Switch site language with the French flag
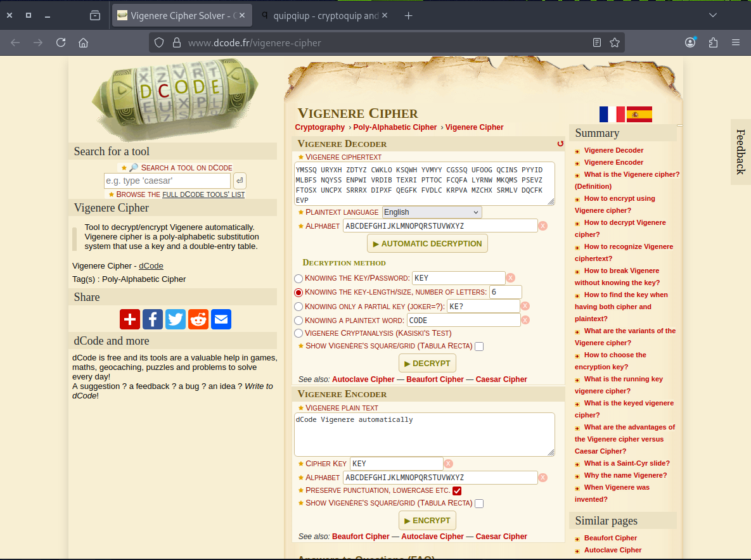Image resolution: width=751 pixels, height=560 pixels. click(612, 115)
